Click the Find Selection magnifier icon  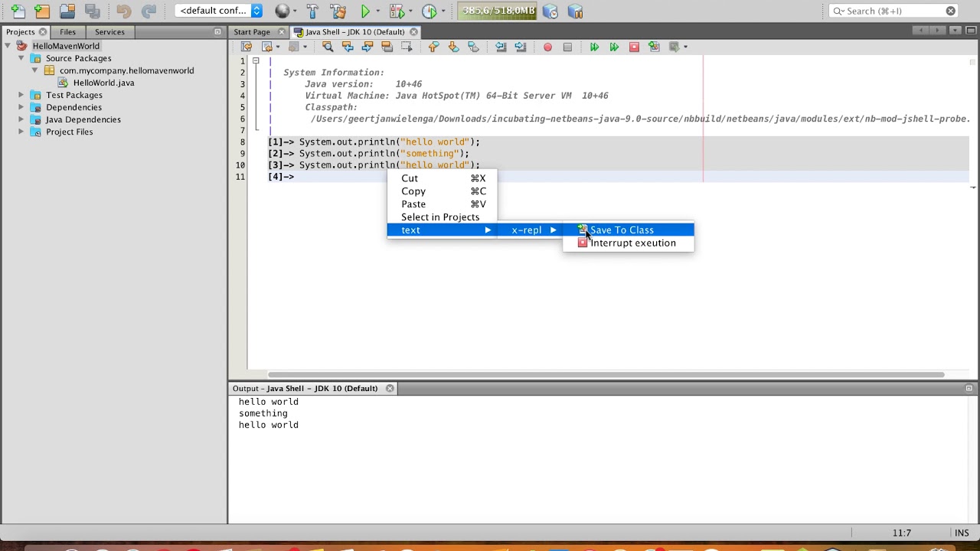coord(328,47)
